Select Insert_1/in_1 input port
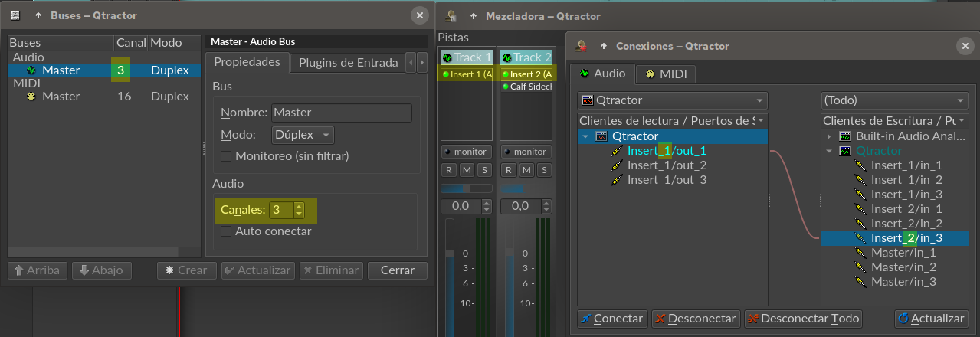The width and height of the screenshot is (980, 337). pos(906,165)
